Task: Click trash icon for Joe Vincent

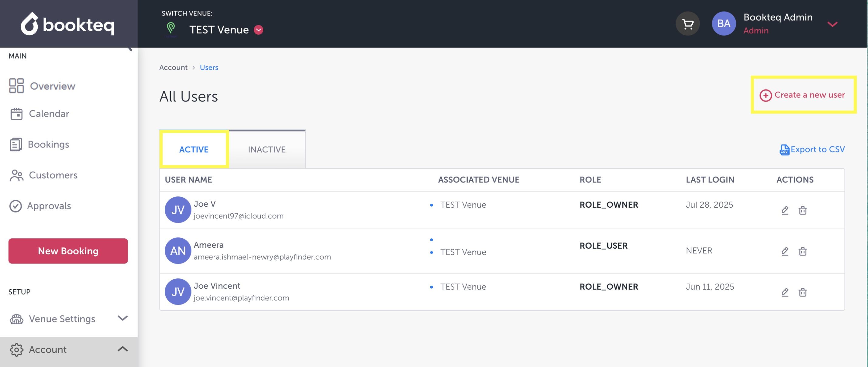Action: (x=803, y=292)
